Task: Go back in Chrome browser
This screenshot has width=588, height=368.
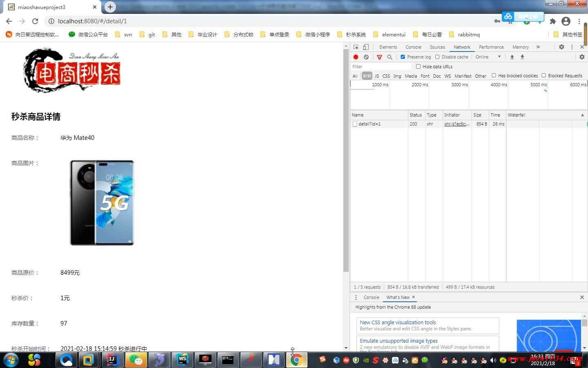Action: 9,21
